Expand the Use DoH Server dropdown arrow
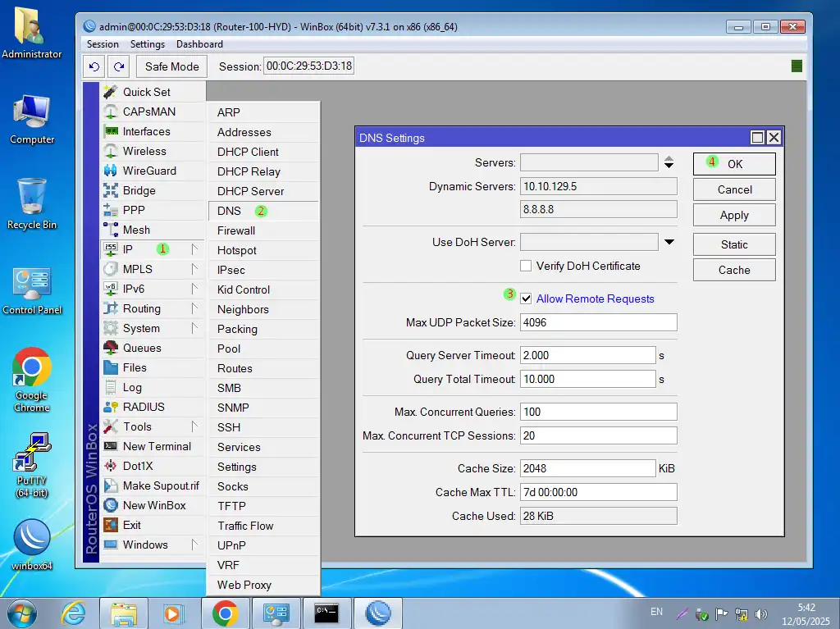Image resolution: width=840 pixels, height=629 pixels. [669, 242]
